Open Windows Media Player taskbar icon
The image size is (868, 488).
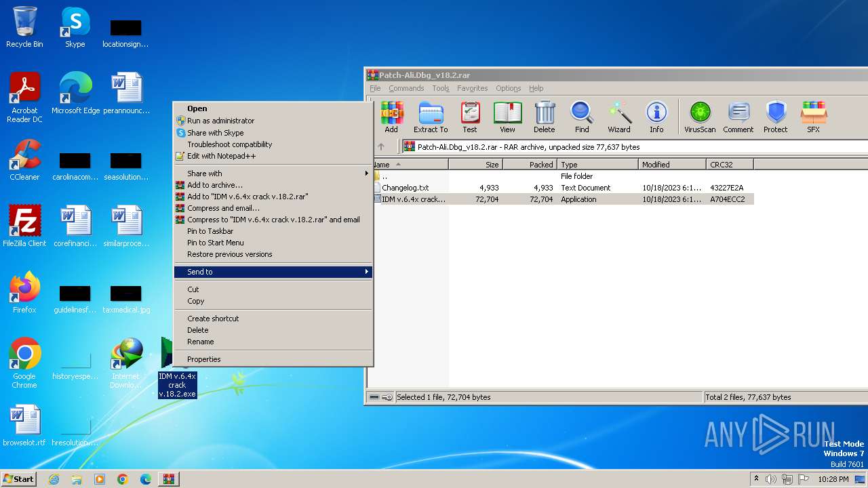[100, 479]
